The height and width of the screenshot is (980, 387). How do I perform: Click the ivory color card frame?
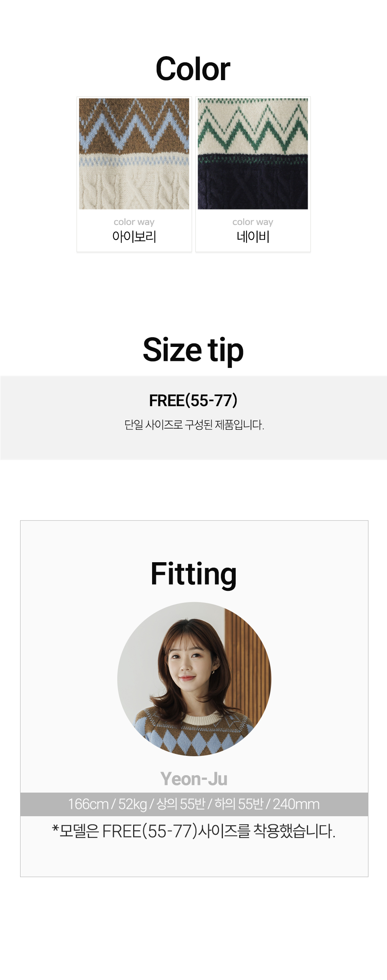pos(134,174)
